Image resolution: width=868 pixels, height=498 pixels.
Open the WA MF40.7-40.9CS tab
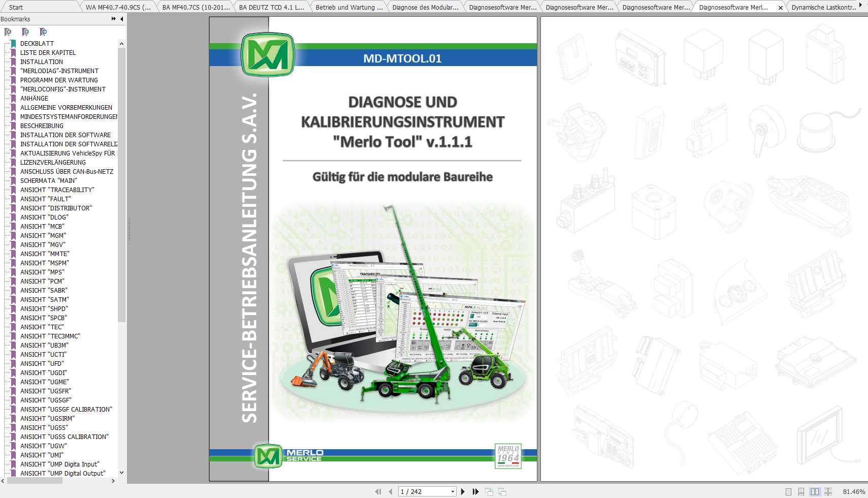point(118,7)
